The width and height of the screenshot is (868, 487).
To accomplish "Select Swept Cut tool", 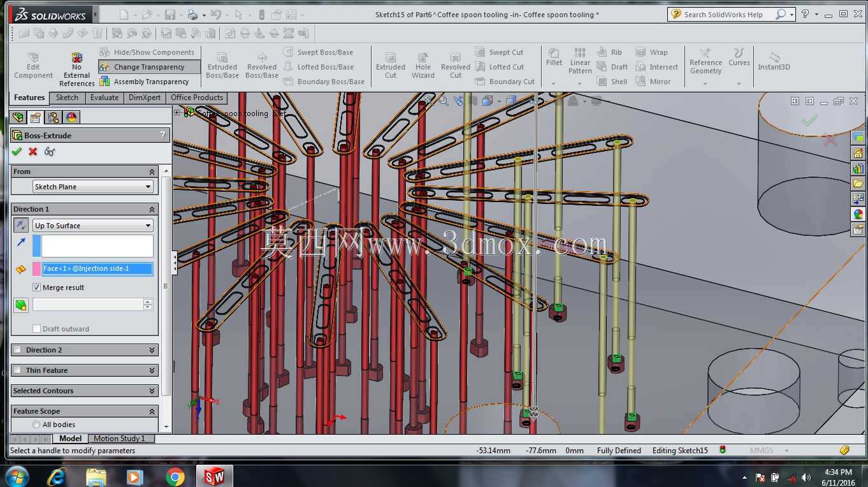I will 500,52.
